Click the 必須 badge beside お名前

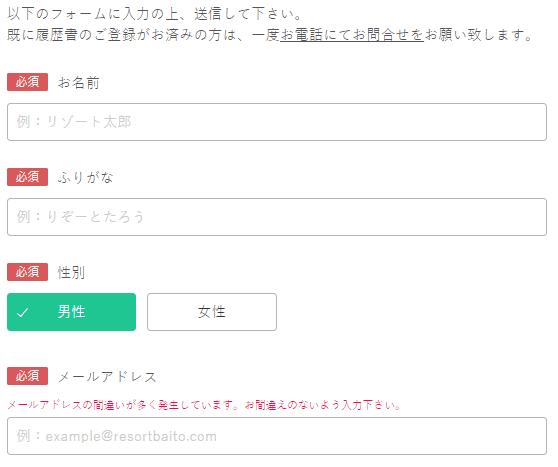[x=27, y=82]
